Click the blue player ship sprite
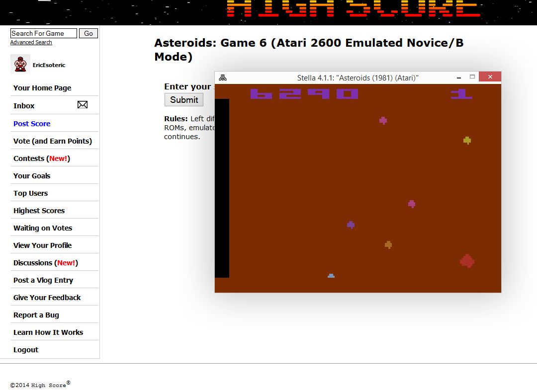537x392 pixels. (x=331, y=276)
